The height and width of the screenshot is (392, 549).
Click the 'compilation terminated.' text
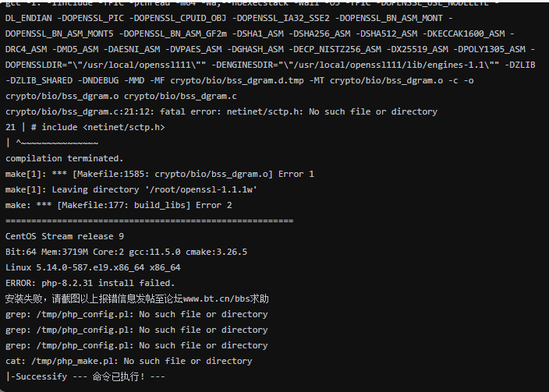(65, 158)
